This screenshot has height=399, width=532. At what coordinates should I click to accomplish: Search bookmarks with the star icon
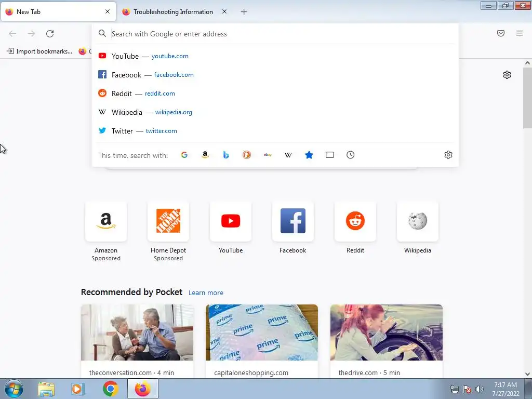tap(309, 155)
